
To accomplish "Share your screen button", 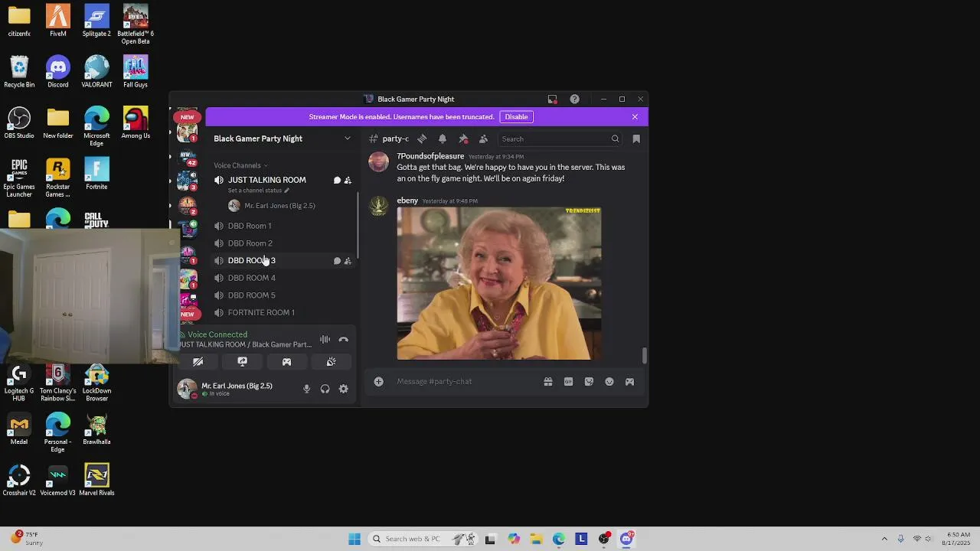I will (243, 362).
